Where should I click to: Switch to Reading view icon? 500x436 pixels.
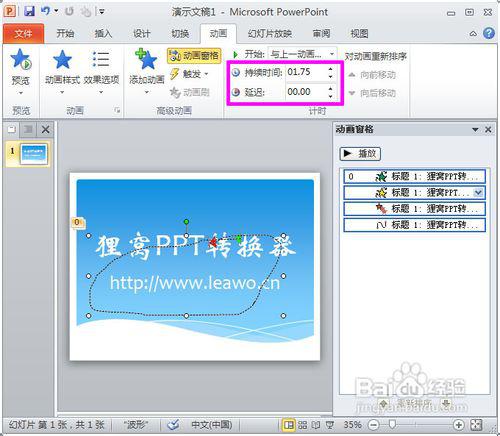click(x=316, y=425)
